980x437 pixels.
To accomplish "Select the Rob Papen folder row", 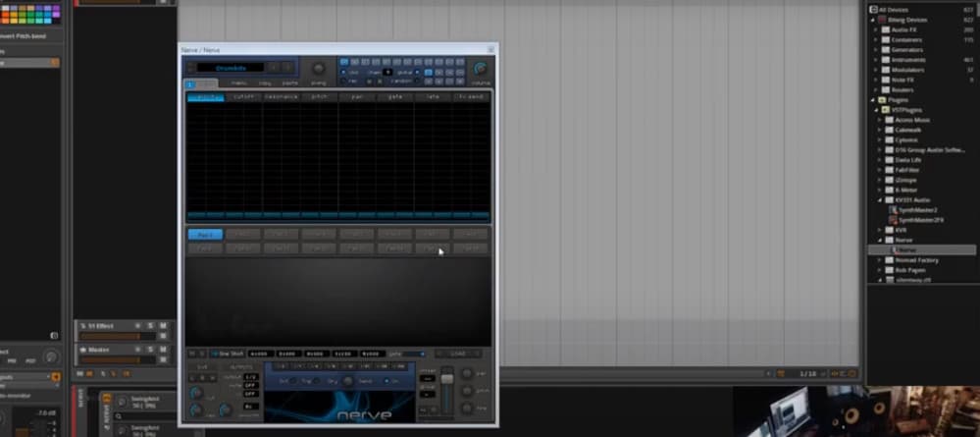I will (922, 270).
